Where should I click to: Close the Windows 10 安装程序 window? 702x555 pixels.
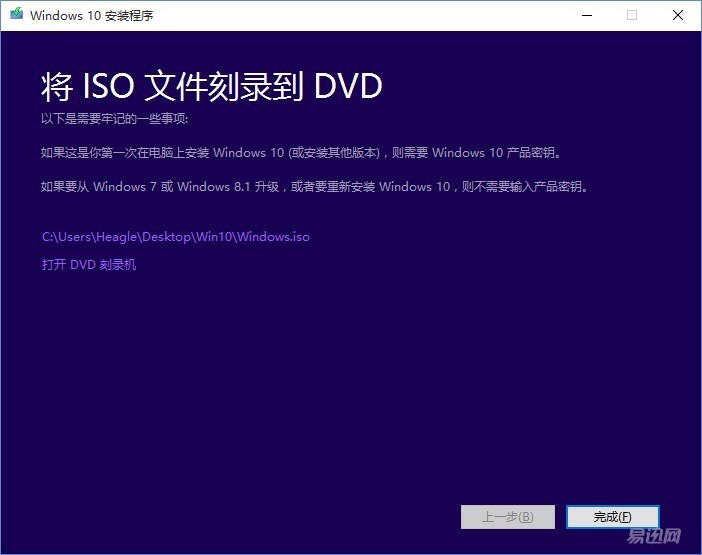[x=677, y=15]
